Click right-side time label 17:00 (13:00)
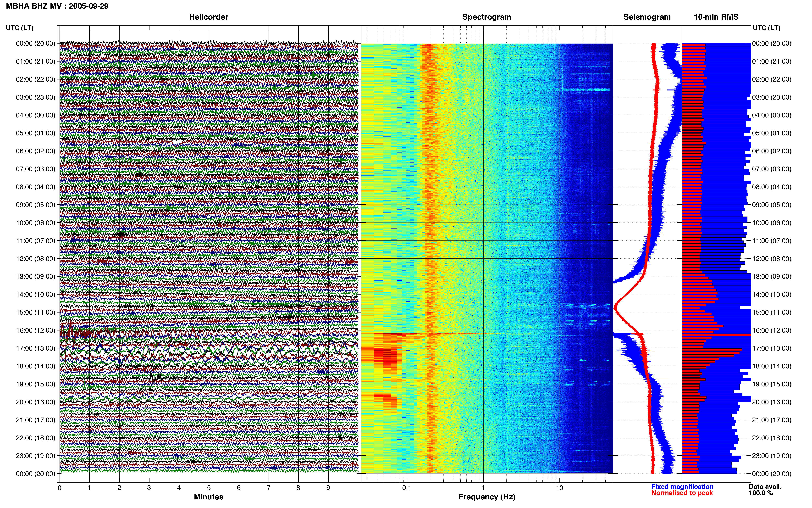 pos(772,348)
